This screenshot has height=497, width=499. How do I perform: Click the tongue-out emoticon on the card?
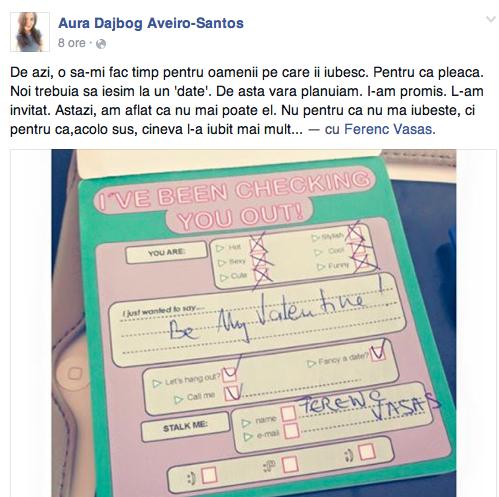click(270, 466)
